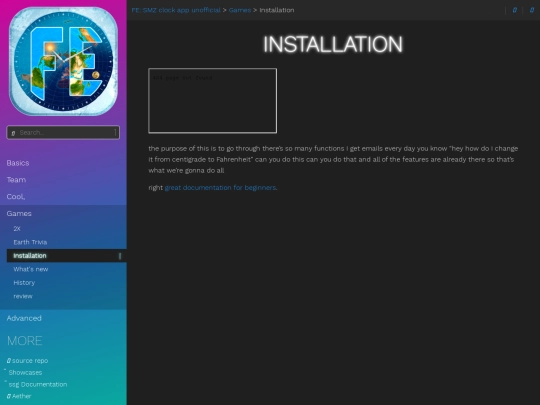This screenshot has width=540, height=405.
Task: Go to Games breadcrumb link
Action: point(240,10)
